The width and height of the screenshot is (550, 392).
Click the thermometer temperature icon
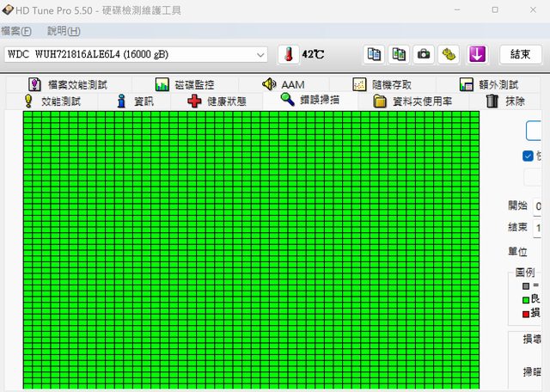(288, 54)
